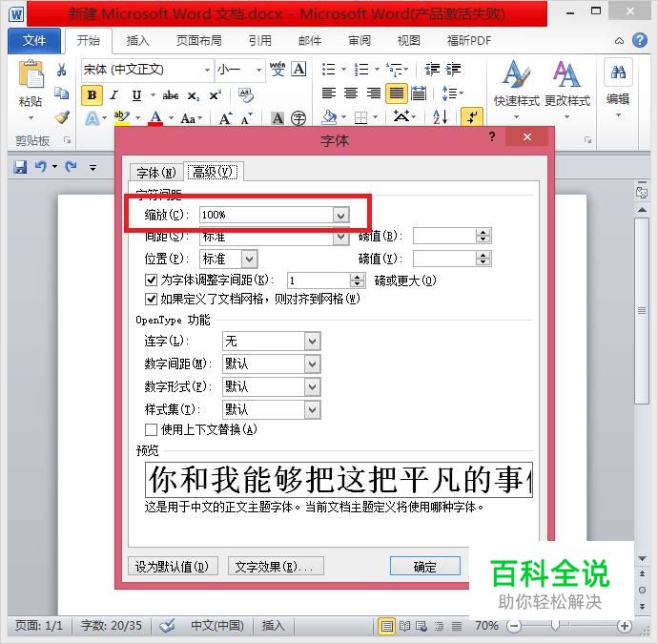Click the Grow Font icon
This screenshot has height=644, width=658.
[x=225, y=119]
